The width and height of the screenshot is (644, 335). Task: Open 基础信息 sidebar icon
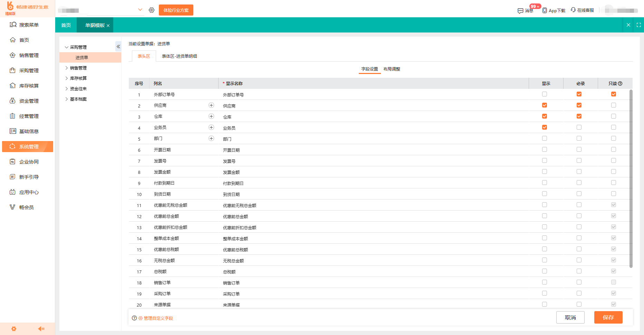coord(13,131)
